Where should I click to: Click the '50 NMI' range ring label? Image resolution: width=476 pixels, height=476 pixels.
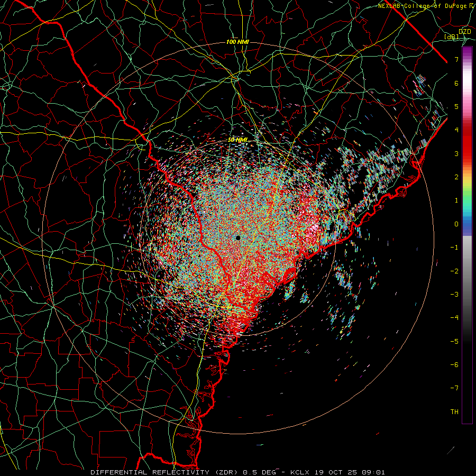point(237,140)
